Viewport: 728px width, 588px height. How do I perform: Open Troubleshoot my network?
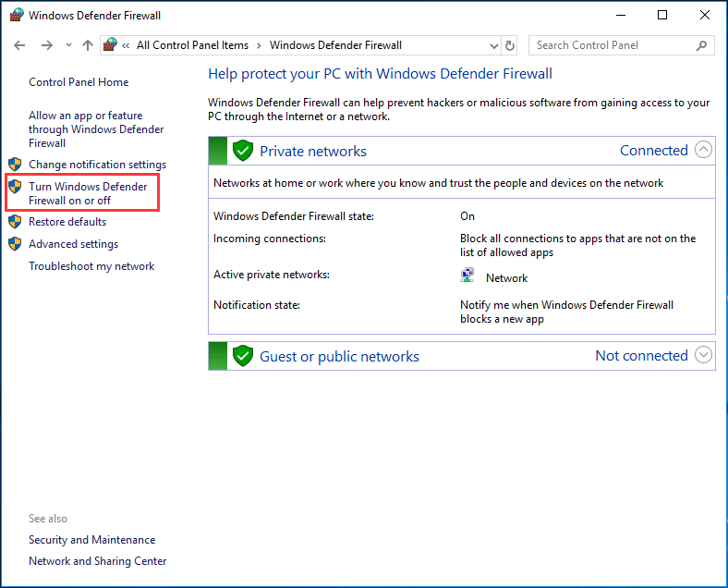pos(91,266)
